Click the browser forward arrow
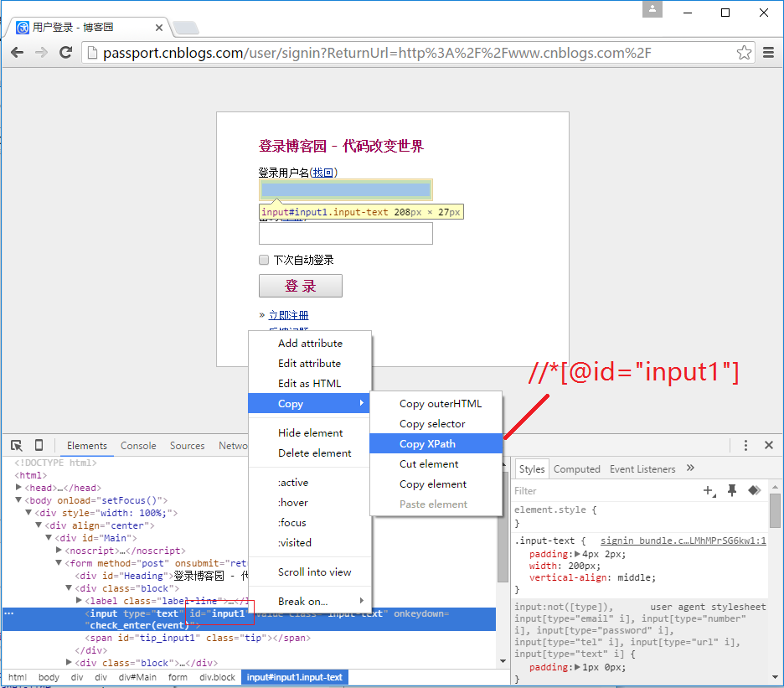This screenshot has height=688, width=784. pos(42,53)
